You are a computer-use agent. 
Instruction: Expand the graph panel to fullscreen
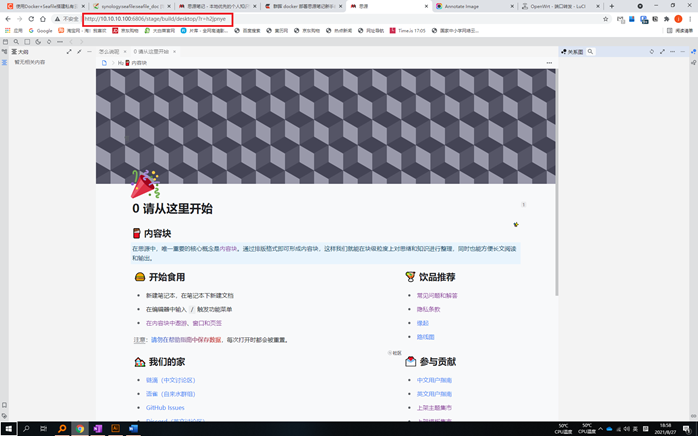pyautogui.click(x=662, y=52)
